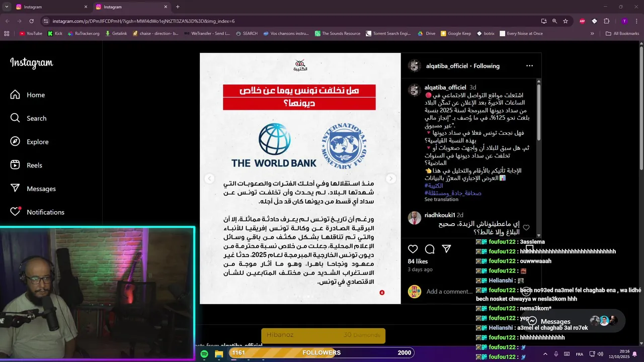Go to the previous carousel image

pyautogui.click(x=210, y=178)
